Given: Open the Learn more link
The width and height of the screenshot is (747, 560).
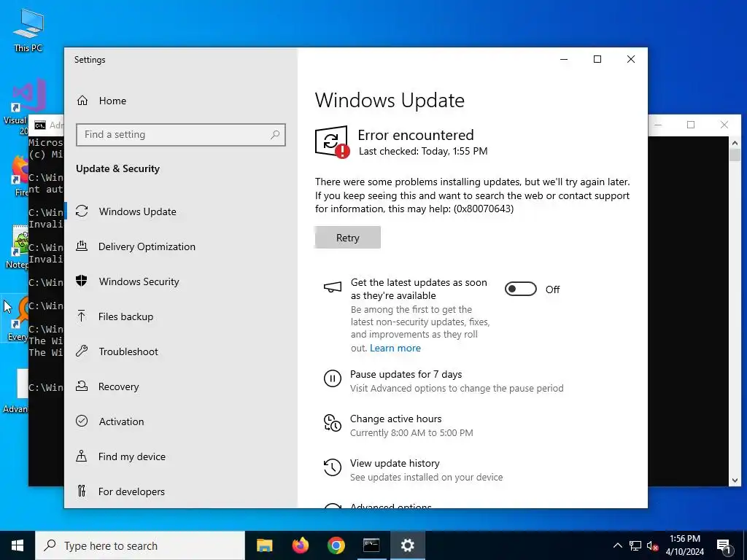Looking at the screenshot, I should (x=395, y=348).
